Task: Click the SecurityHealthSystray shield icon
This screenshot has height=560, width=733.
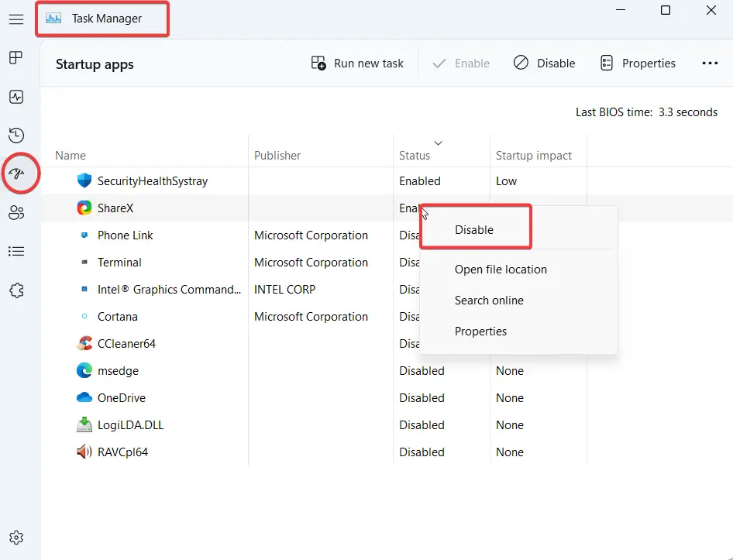Action: tap(84, 180)
